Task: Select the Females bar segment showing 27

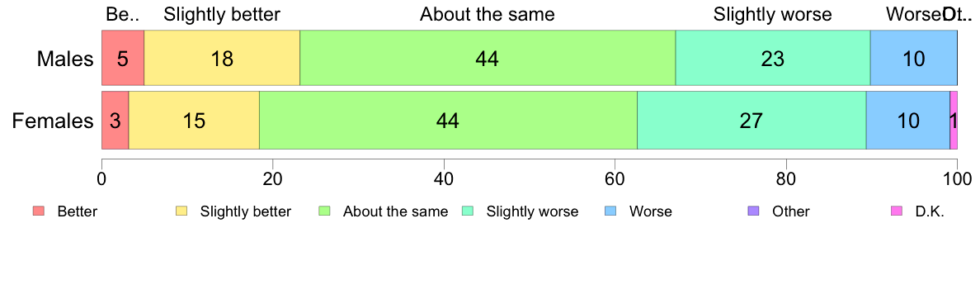Action: (x=751, y=120)
